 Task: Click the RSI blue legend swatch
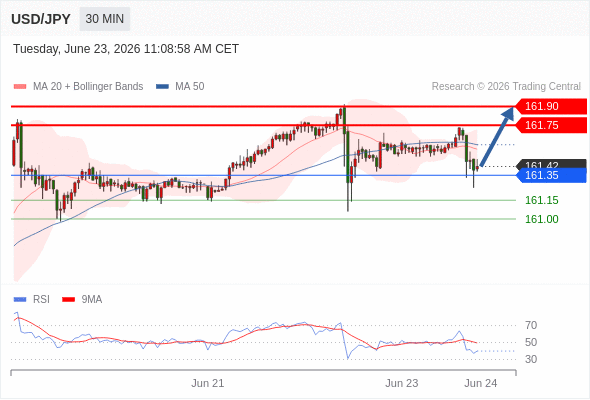(20, 300)
